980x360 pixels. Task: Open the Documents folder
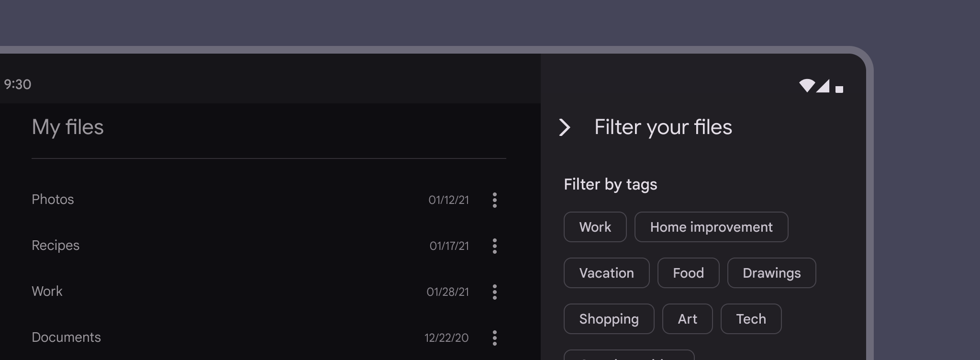point(67,337)
